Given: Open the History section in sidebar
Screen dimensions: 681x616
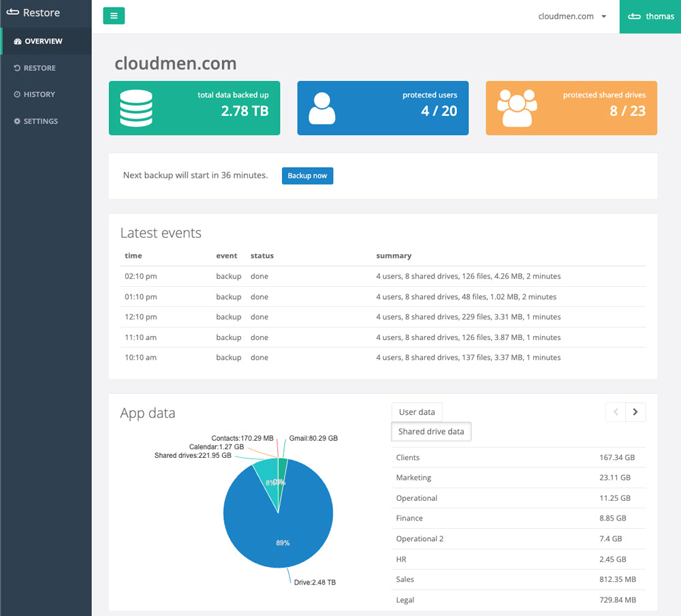Looking at the screenshot, I should (39, 95).
